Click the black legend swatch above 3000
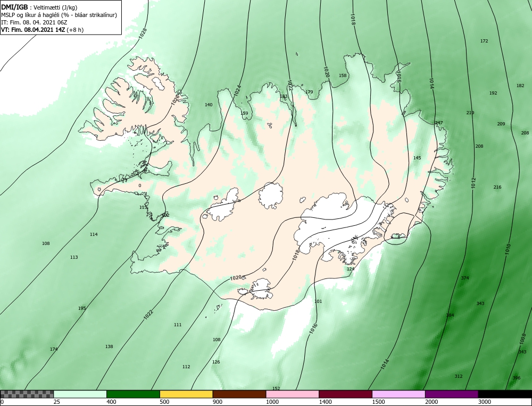Viewport: 532px width, 406px height. tap(505, 394)
